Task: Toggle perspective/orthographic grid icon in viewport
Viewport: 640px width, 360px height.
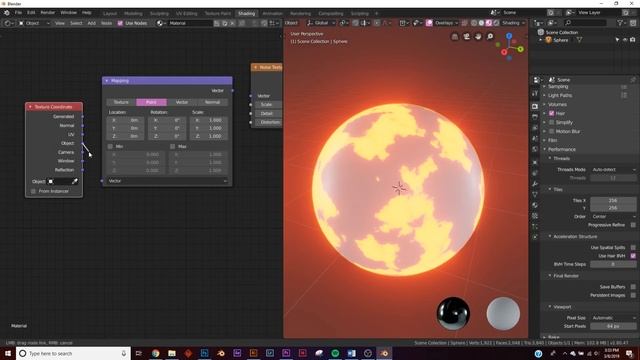Action: pyautogui.click(x=455, y=37)
